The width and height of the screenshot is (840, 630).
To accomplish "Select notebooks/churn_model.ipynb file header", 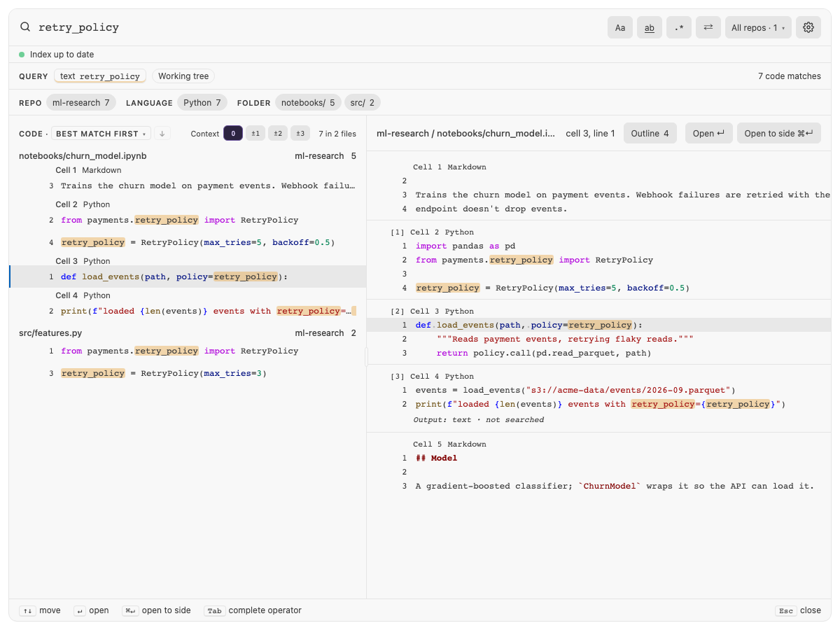I will point(188,156).
